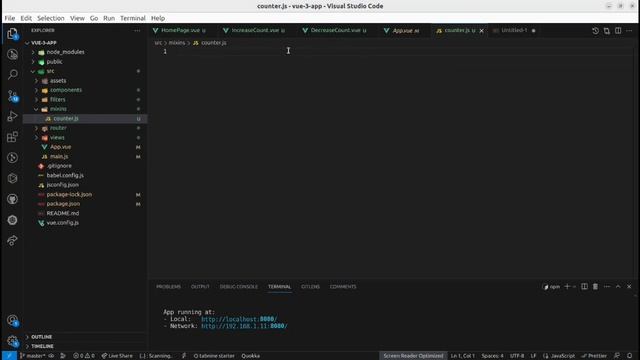Expand the views folder
Viewport: 640px width, 360px height.
point(57,138)
